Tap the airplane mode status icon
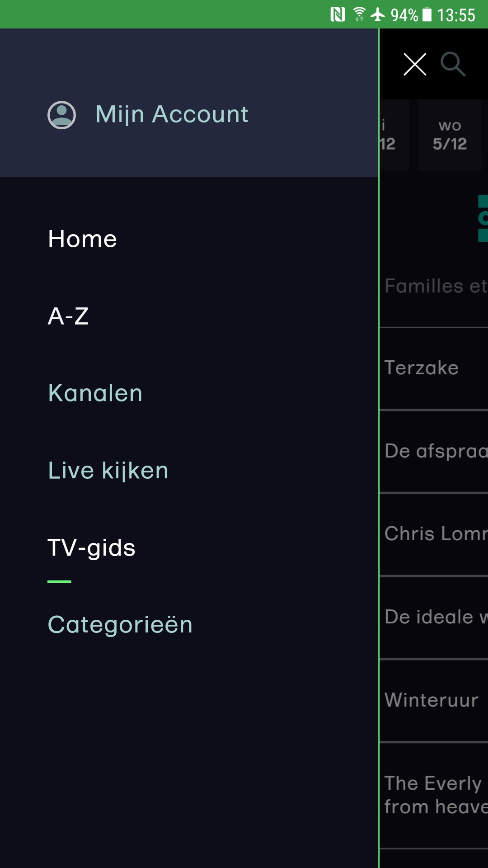 coord(378,14)
